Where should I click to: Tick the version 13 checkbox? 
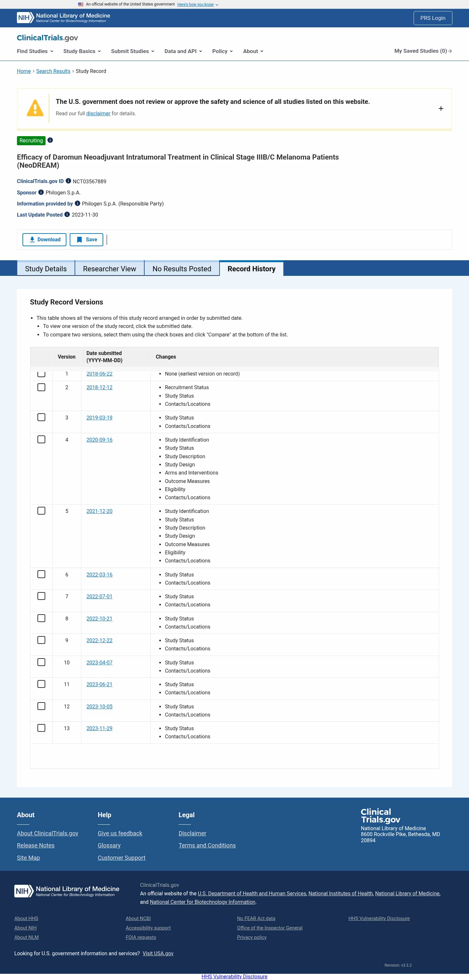[41, 728]
